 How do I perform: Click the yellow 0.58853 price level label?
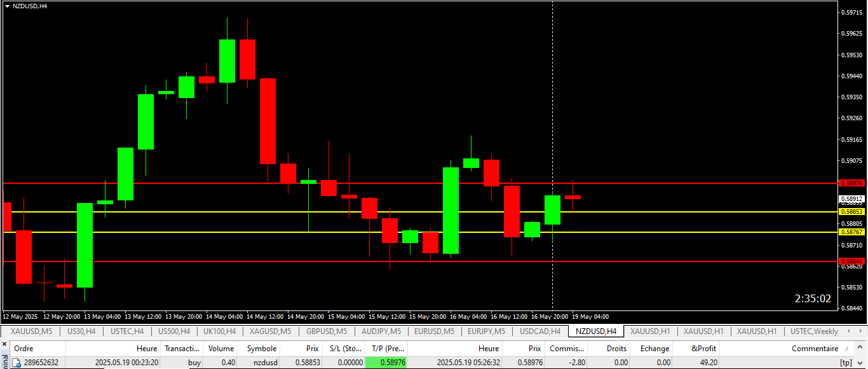coord(851,211)
